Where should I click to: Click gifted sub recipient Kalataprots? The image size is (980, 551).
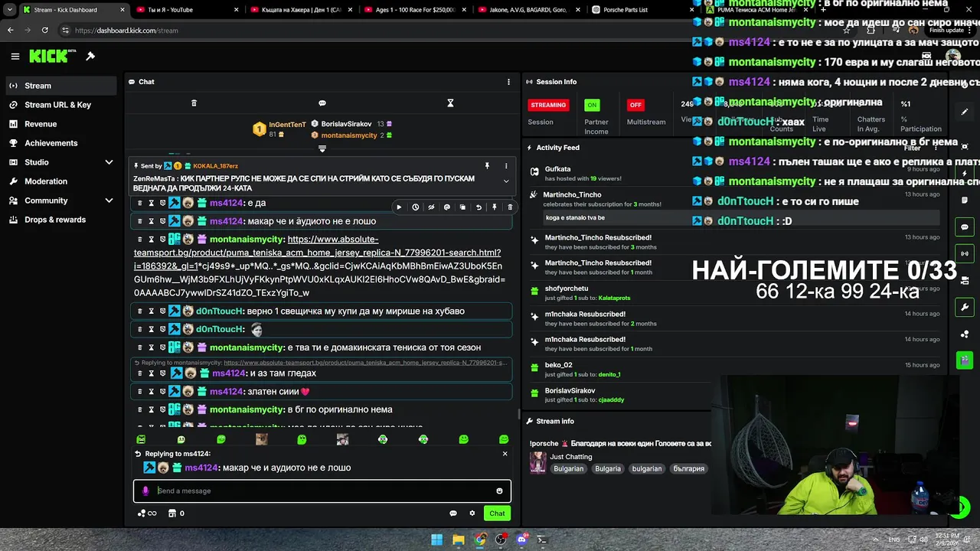(615, 298)
